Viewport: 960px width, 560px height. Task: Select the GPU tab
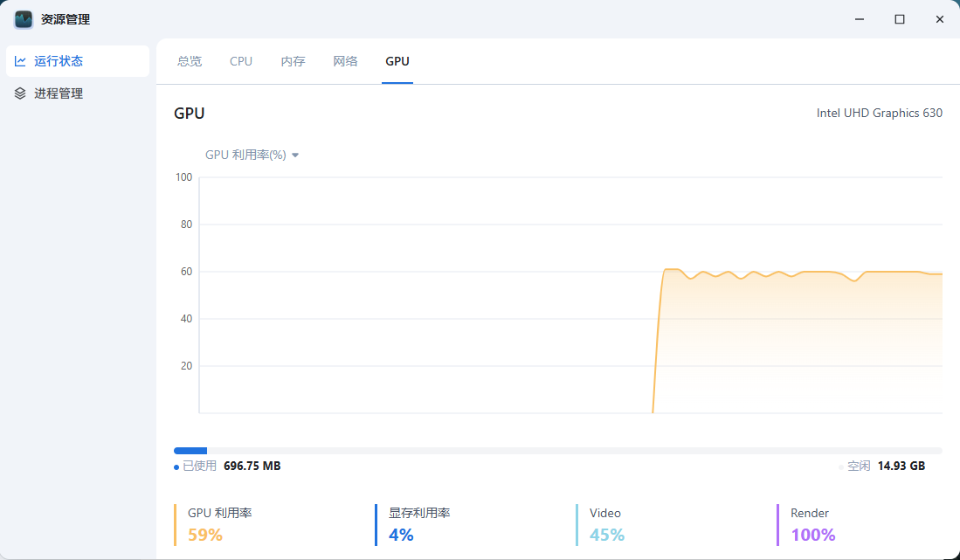tap(397, 61)
